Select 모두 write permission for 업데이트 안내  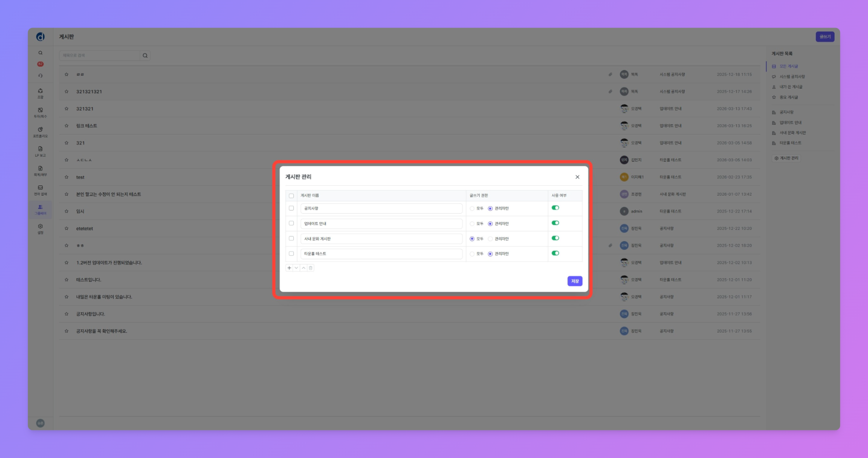(472, 224)
